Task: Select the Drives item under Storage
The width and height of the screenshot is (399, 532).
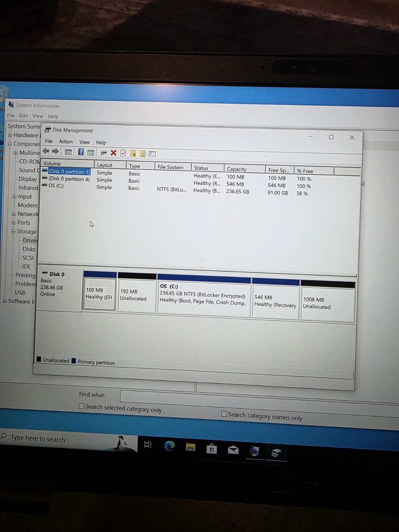Action: click(x=30, y=240)
